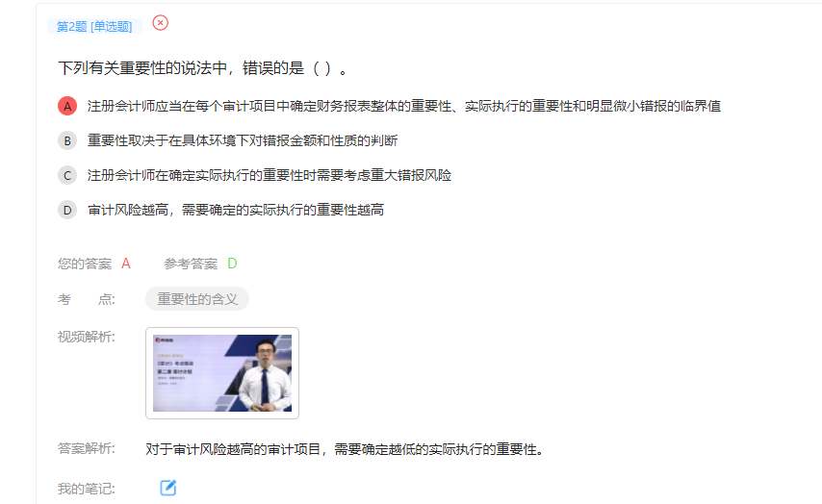Click the 视频解析 label
Screen dimensions: 822x504
click(86, 337)
